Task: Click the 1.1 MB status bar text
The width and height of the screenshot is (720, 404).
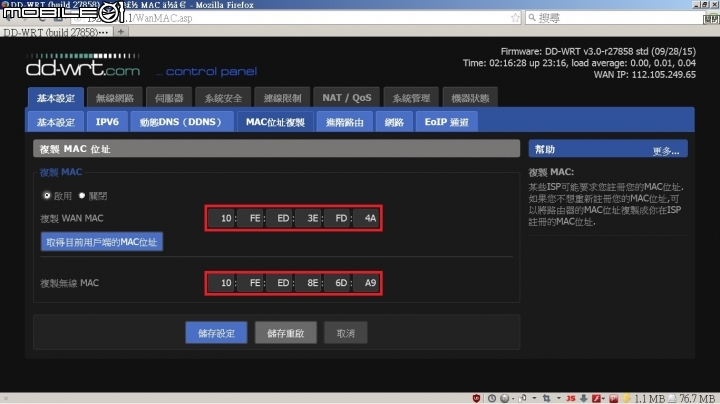Action: click(650, 398)
